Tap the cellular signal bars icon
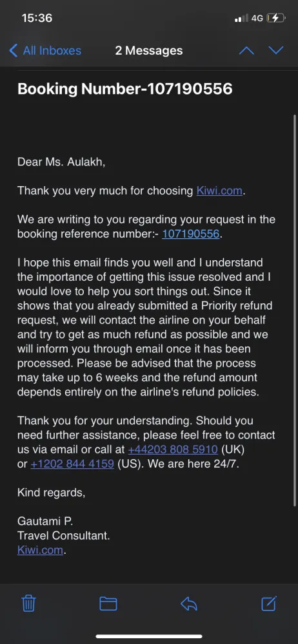The image size is (298, 644). point(241,18)
